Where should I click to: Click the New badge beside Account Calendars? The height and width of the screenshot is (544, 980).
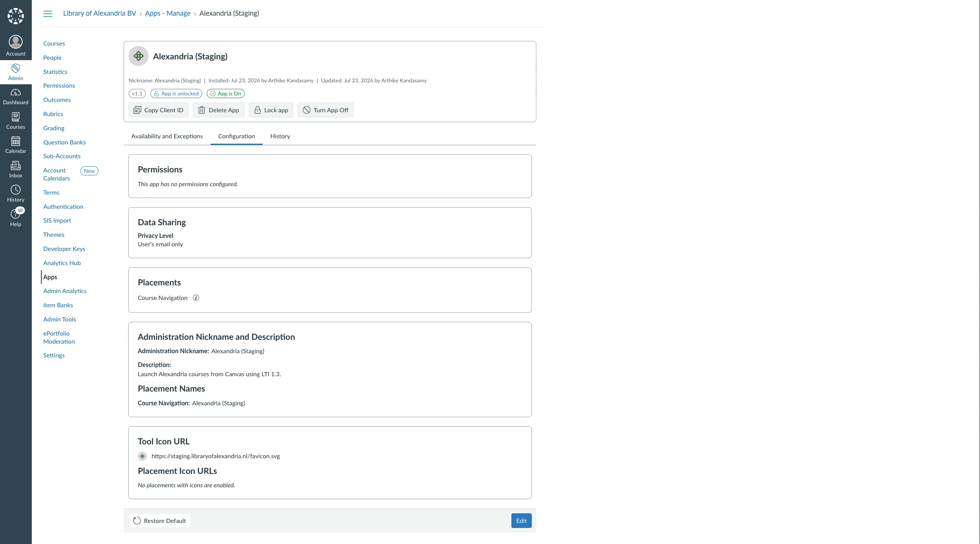90,171
